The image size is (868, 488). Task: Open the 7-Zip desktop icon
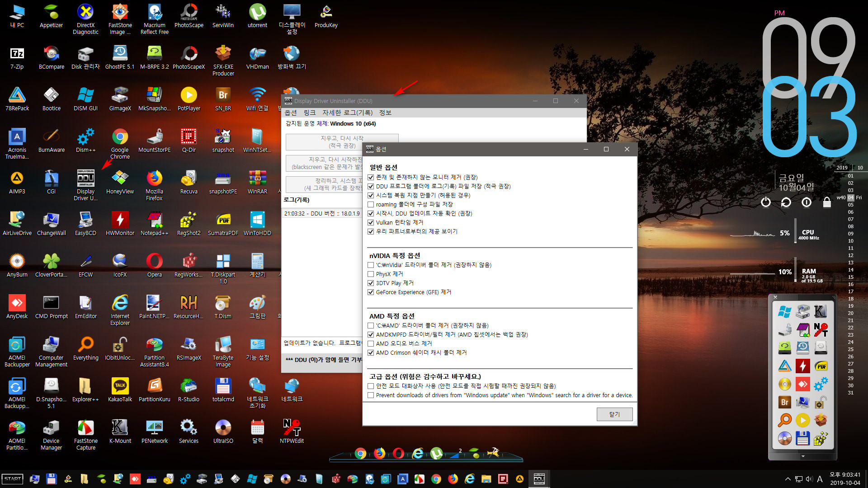tap(17, 59)
